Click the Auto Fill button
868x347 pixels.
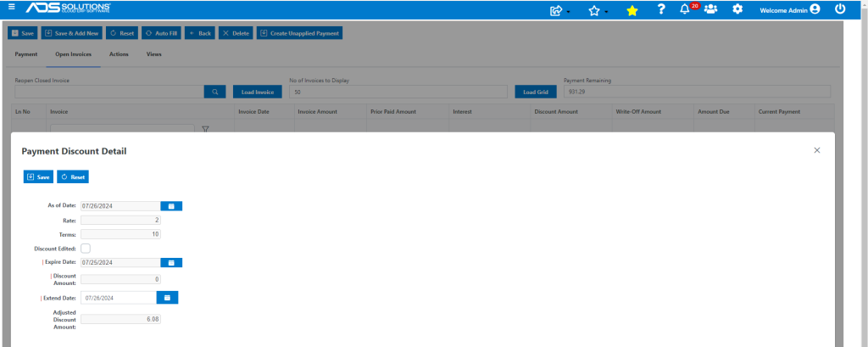pyautogui.click(x=161, y=33)
